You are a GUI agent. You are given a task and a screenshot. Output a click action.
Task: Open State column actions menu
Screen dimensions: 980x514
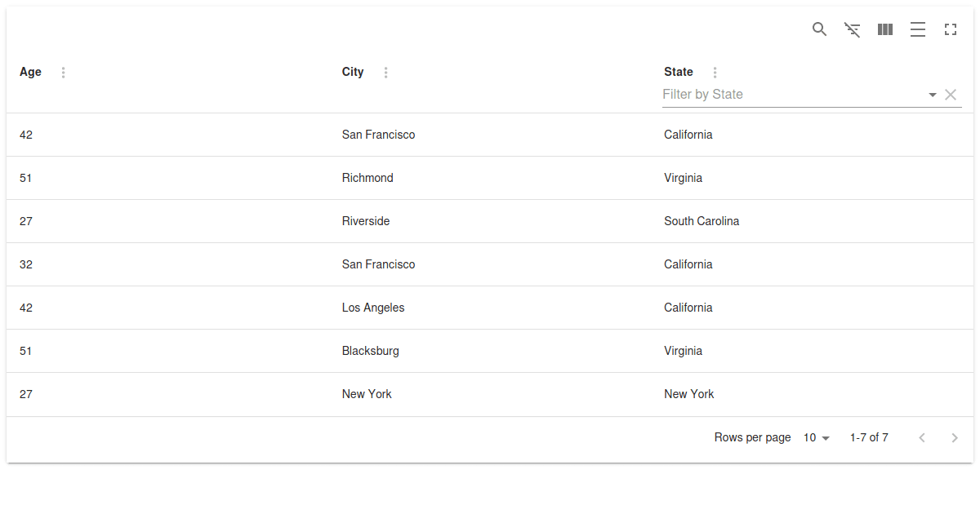click(x=715, y=73)
